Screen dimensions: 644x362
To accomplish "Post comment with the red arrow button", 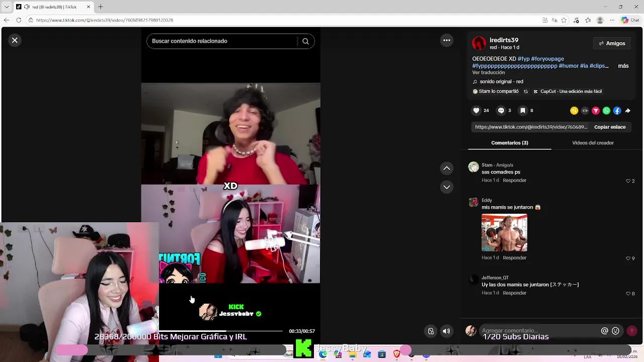I will coord(632,331).
